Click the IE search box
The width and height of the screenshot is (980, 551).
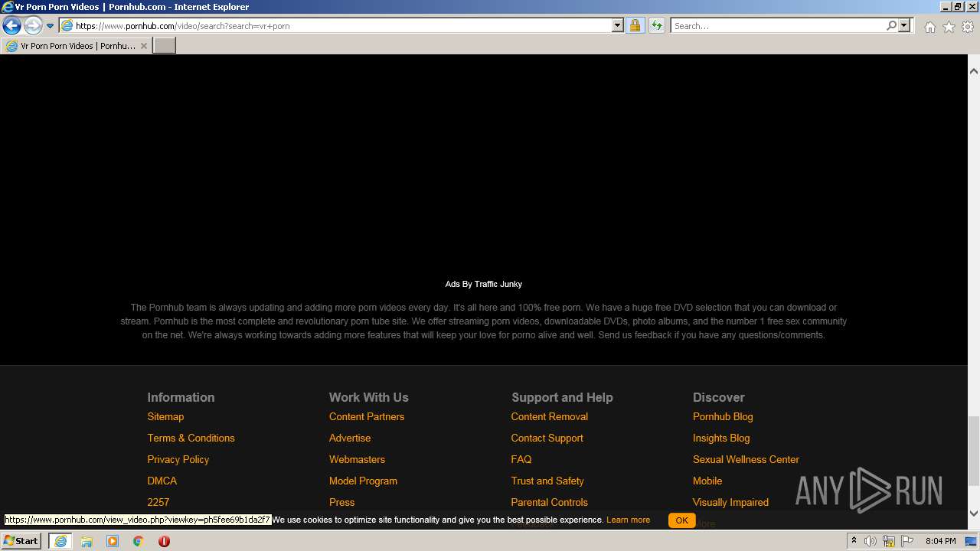(x=777, y=25)
